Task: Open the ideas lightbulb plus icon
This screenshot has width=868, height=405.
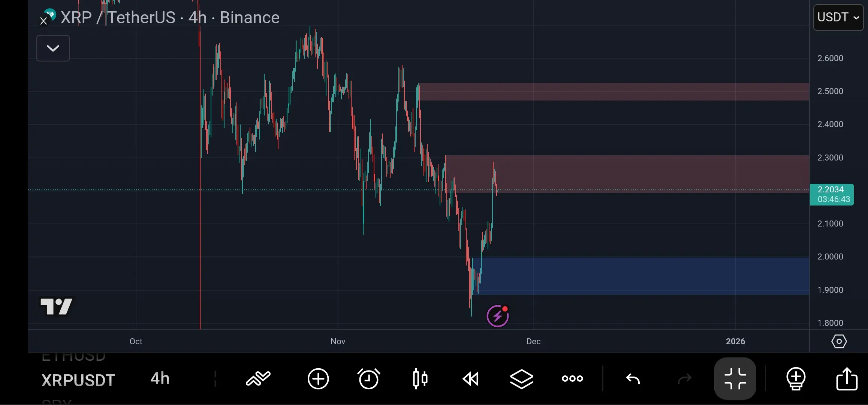Action: (x=796, y=379)
